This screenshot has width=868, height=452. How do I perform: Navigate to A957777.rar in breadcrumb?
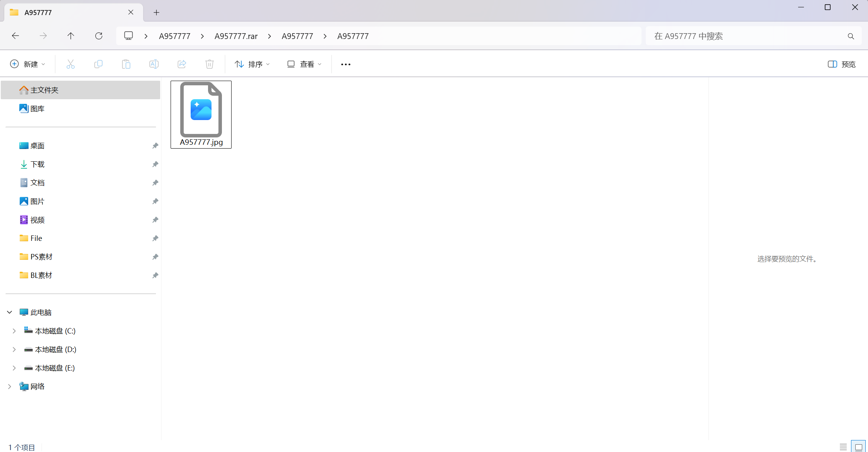[236, 36]
